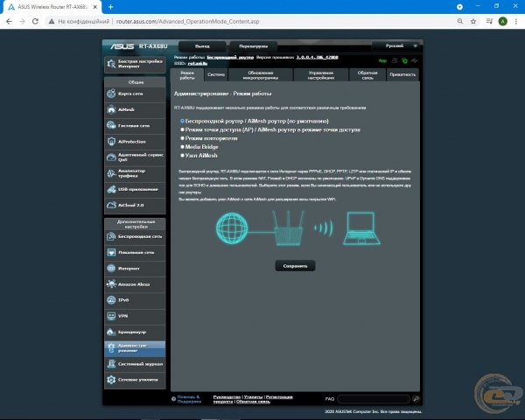
Task: Open the firmware version link
Action: [x=317, y=57]
